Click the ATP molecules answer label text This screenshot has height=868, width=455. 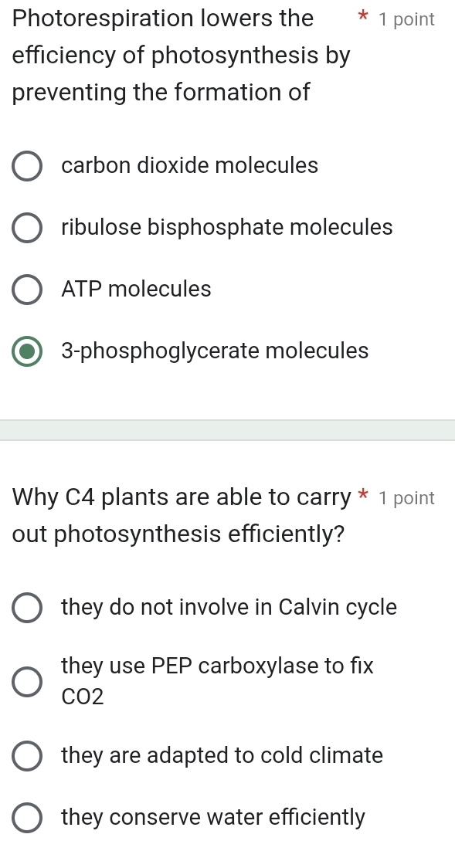coord(135,290)
